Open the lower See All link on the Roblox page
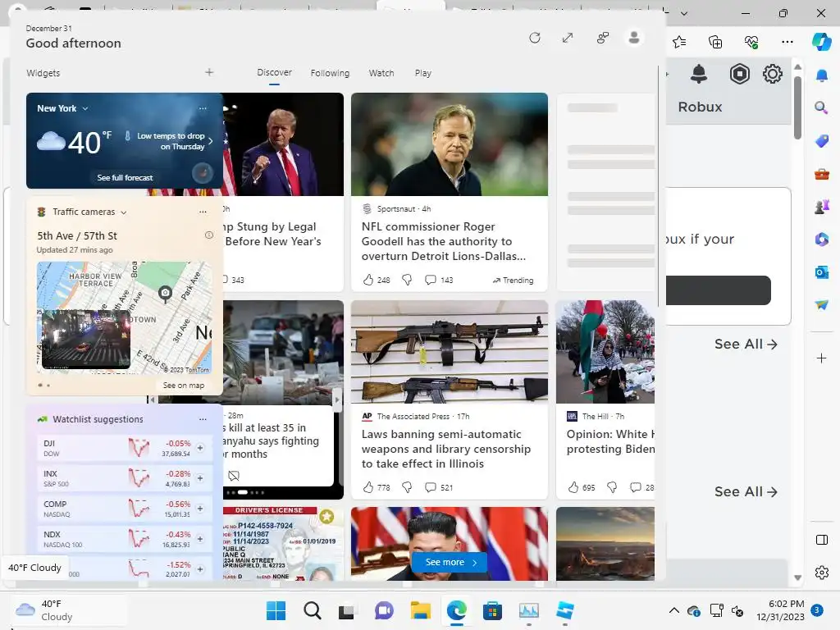This screenshot has height=630, width=840. click(x=745, y=491)
